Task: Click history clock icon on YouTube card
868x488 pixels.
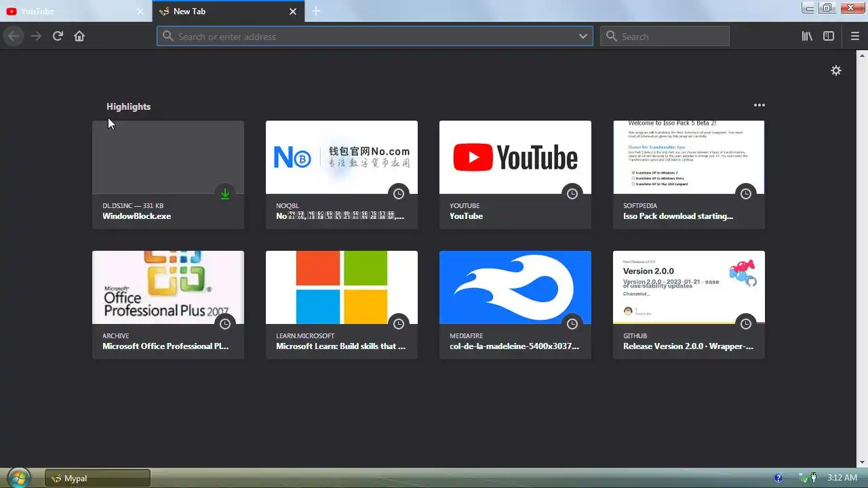Action: (572, 194)
